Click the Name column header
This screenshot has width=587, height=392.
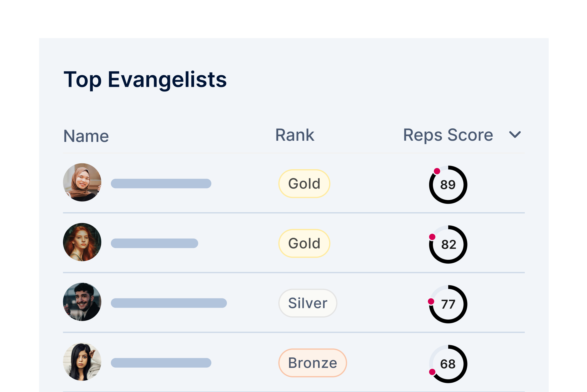coord(86,136)
